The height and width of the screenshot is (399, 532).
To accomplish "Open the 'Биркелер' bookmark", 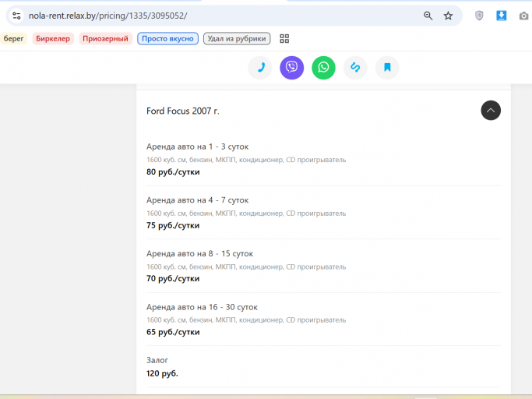I will click(53, 39).
